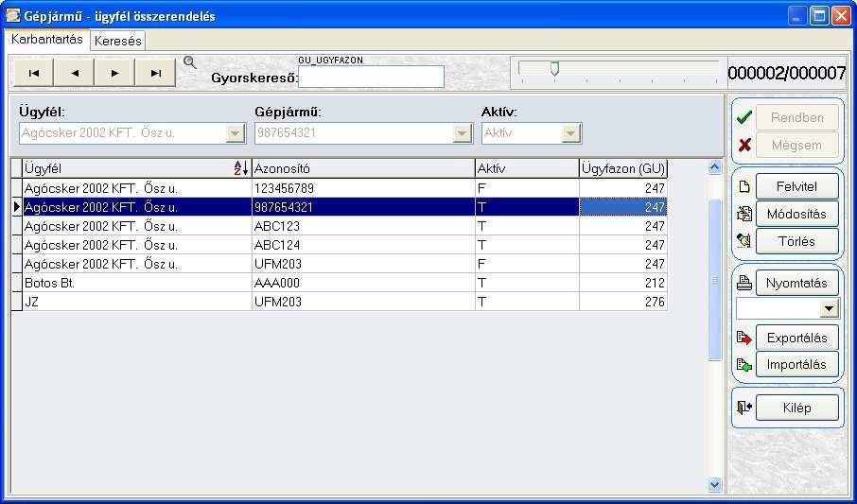Click the edit icon beside Módosítás
Viewport: 857px width, 504px height.
(743, 214)
